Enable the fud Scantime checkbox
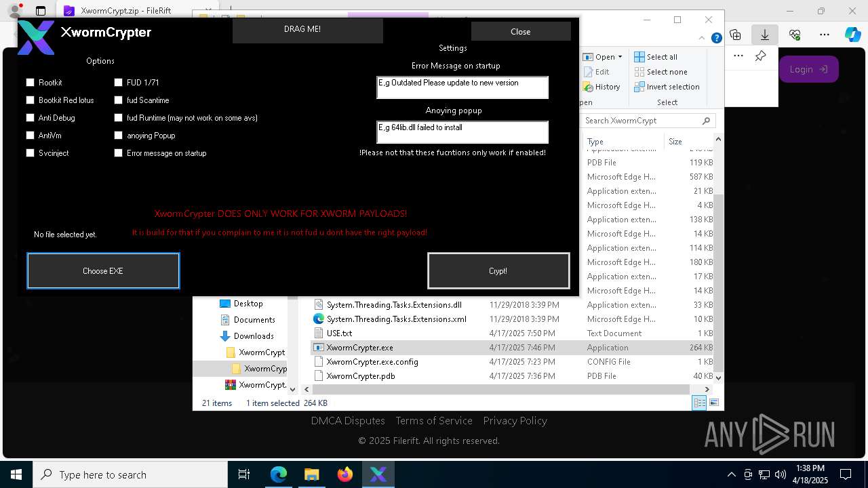Screen dimensions: 868x488 [x=118, y=100]
